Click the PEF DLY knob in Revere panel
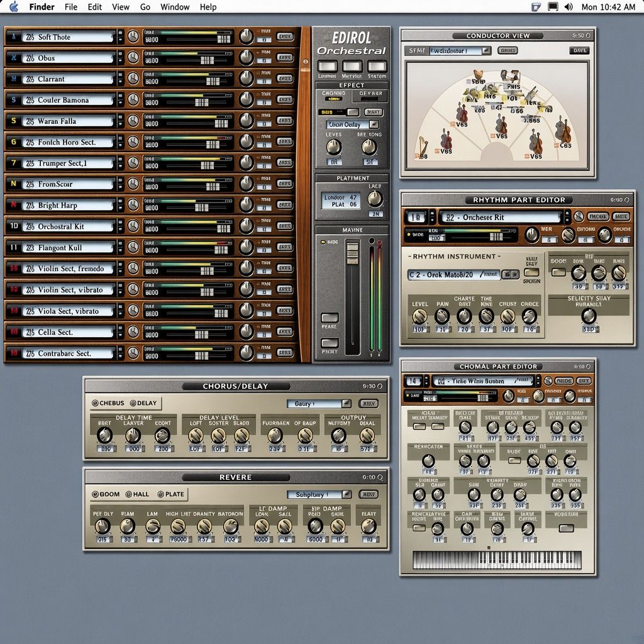Screen dimensions: 644x644 click(103, 526)
